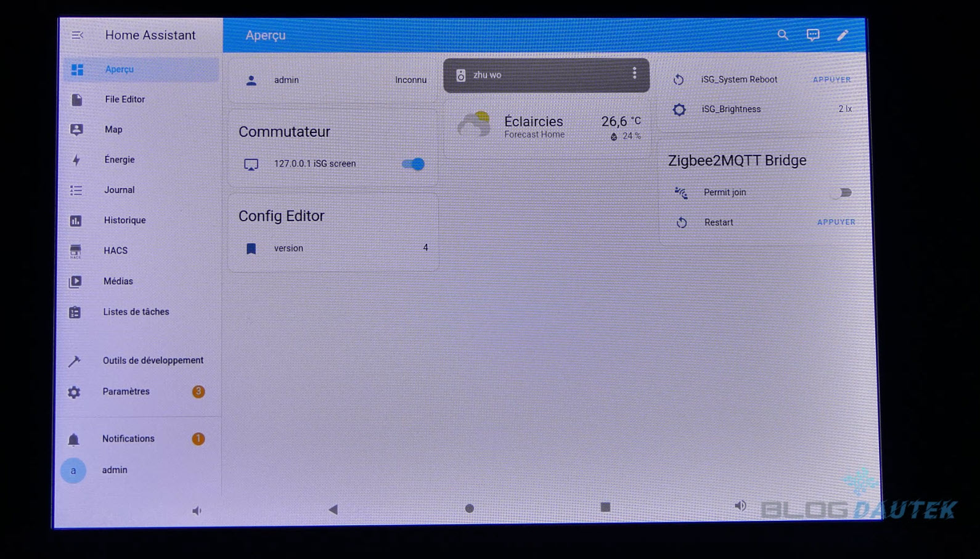
Task: Open Énergie lightning bolt item
Action: coord(119,160)
